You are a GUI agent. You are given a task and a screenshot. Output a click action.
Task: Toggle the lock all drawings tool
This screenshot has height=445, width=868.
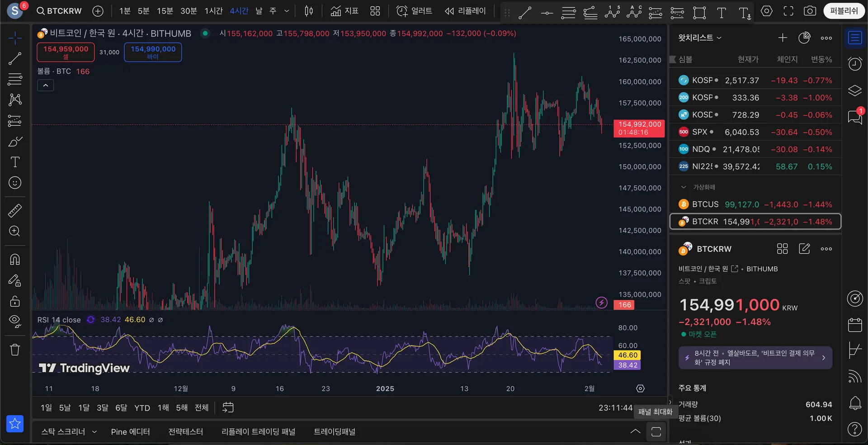[x=15, y=301]
